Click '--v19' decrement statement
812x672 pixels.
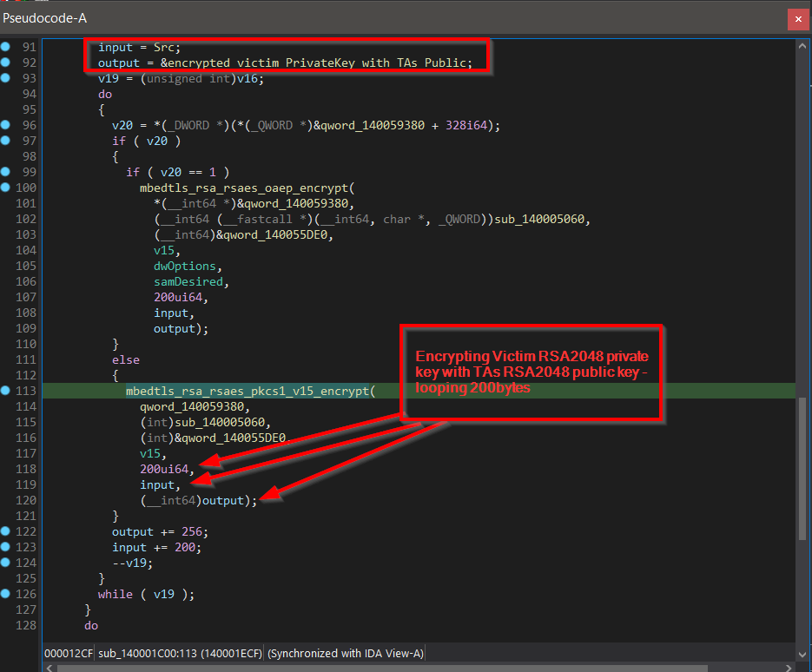(133, 563)
